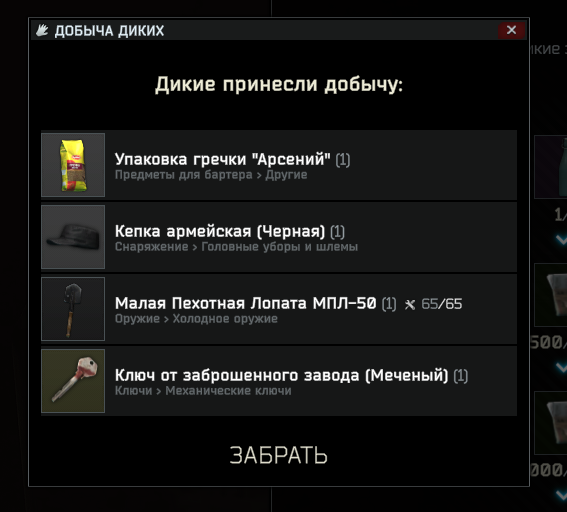Viewport: 567px width, 512px height.
Task: Click the Ключ от заброшенного завода (Меченый) name
Action: pyautogui.click(x=281, y=375)
